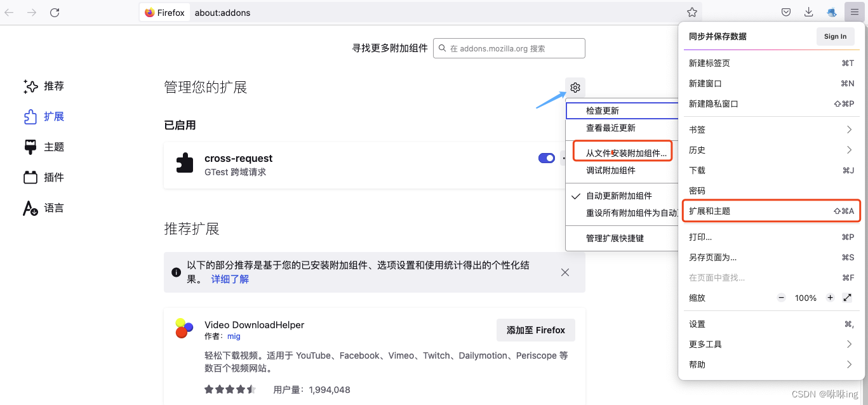Screen dimensions: 868x405
Task: Expand the 书签 submenu
Action: [x=771, y=129]
